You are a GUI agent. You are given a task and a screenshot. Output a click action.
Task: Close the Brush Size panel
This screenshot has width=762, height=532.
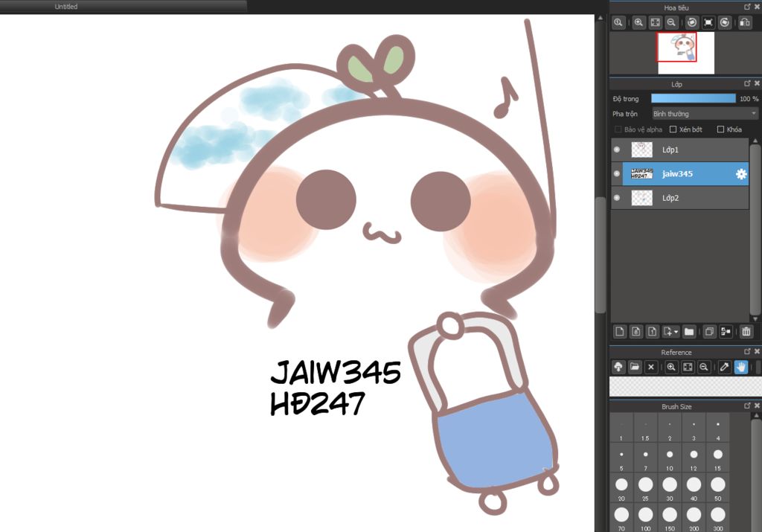pos(757,406)
